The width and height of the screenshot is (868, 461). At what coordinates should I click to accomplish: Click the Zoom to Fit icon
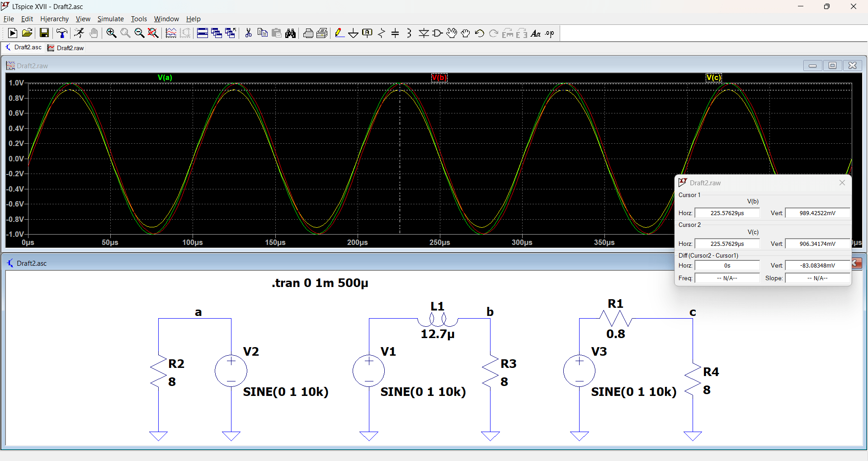[x=153, y=33]
